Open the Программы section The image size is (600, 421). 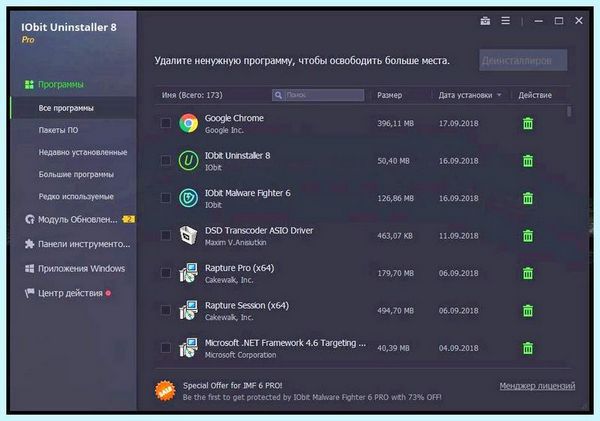[60, 84]
